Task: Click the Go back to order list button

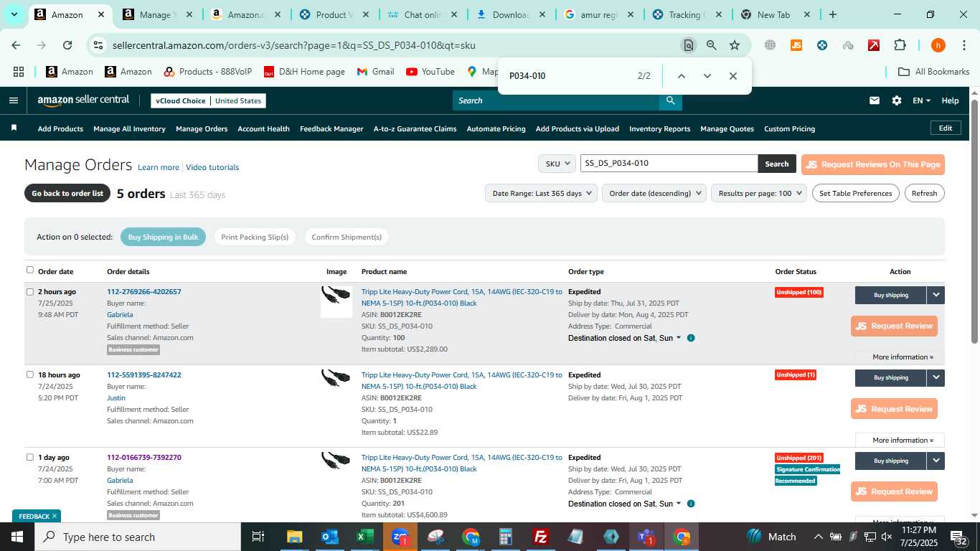Action: [67, 193]
